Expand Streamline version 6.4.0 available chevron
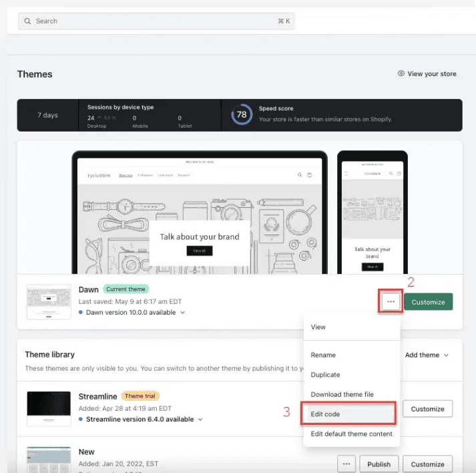This screenshot has width=476, height=473. click(x=200, y=420)
